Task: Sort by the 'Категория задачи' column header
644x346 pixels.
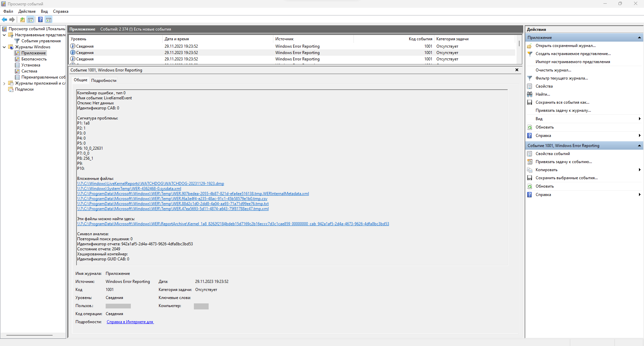Action: (475, 39)
